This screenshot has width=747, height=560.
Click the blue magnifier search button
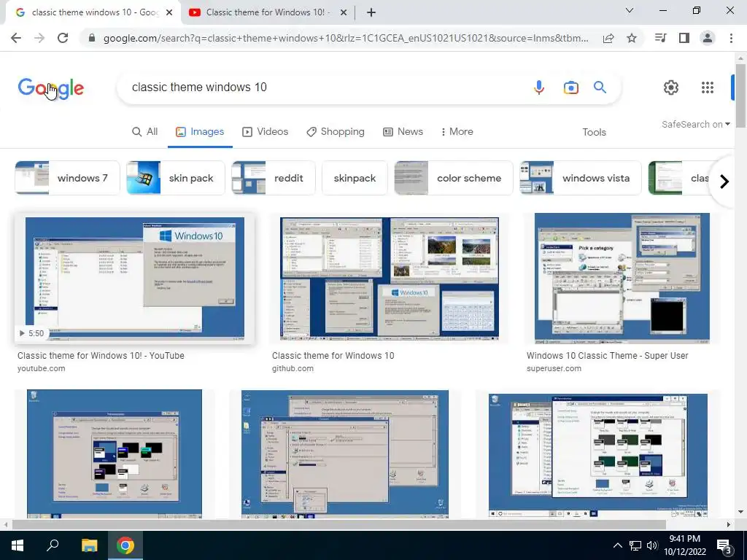pyautogui.click(x=600, y=87)
